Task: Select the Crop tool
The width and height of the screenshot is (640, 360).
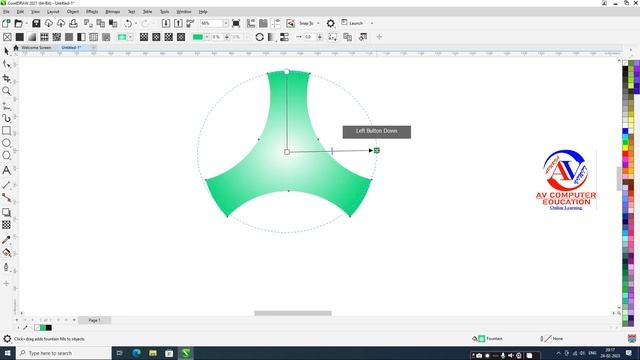Action: [x=6, y=78]
